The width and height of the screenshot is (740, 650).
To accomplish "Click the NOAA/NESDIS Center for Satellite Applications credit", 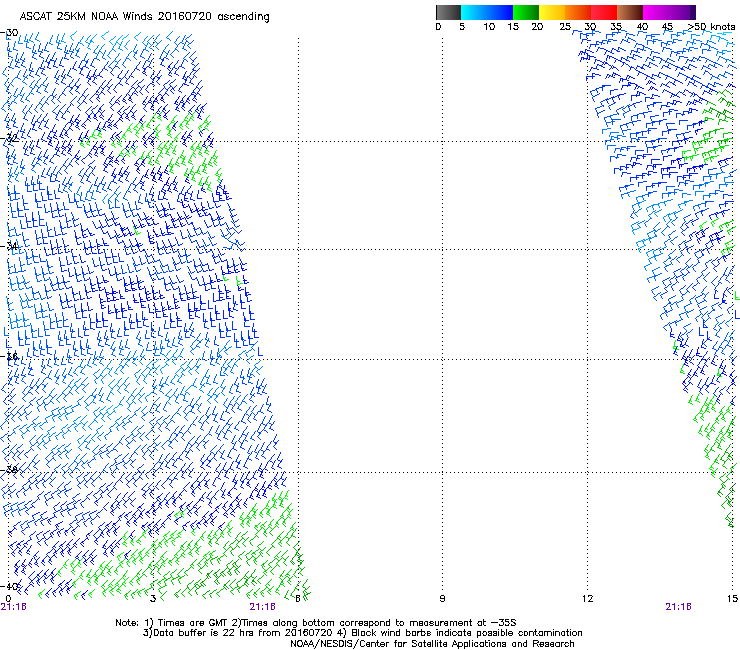I will point(432,644).
